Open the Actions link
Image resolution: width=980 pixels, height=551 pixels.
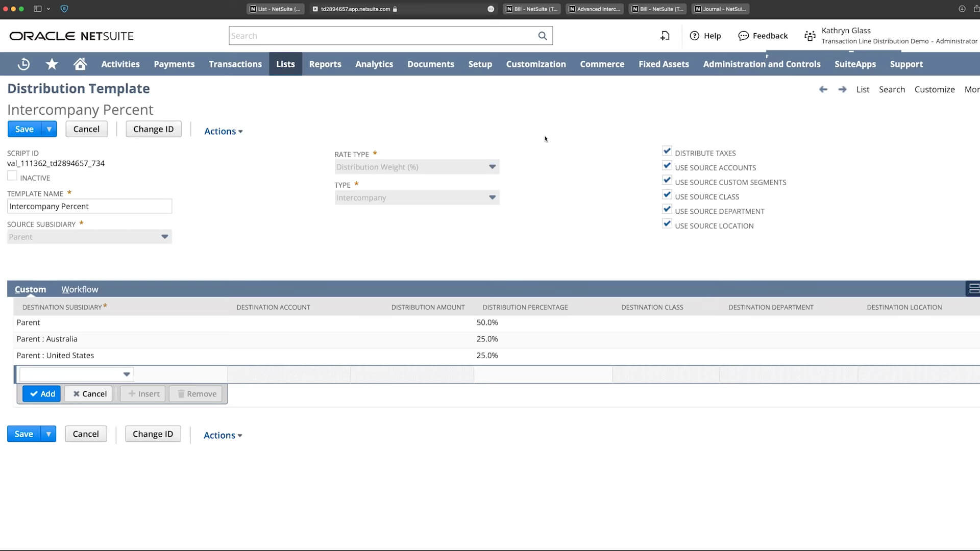(x=220, y=131)
